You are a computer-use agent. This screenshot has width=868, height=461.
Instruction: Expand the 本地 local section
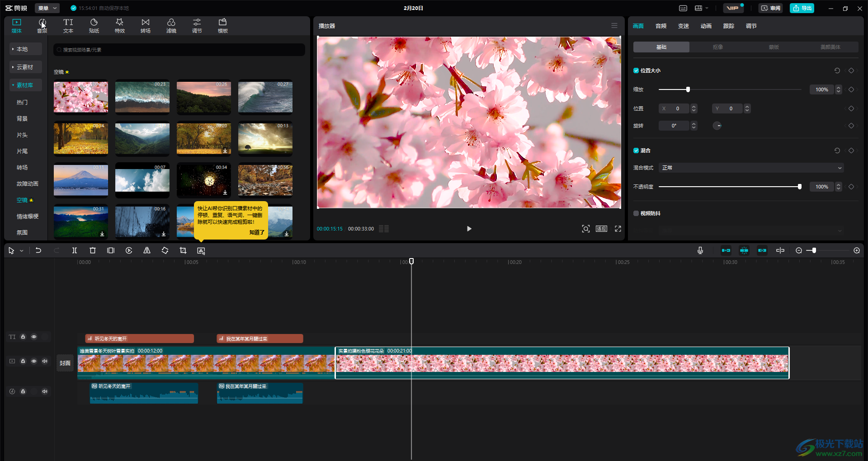pos(26,49)
